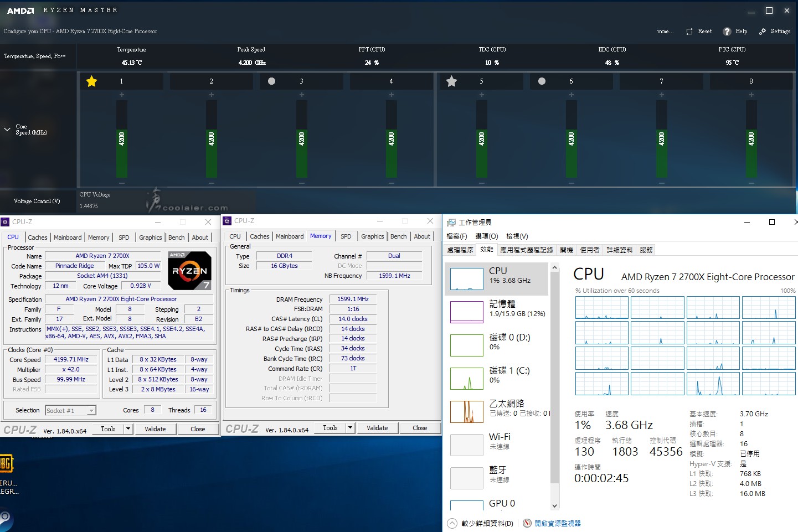
Task: Click the PUBG desktop icon
Action: pos(6,464)
